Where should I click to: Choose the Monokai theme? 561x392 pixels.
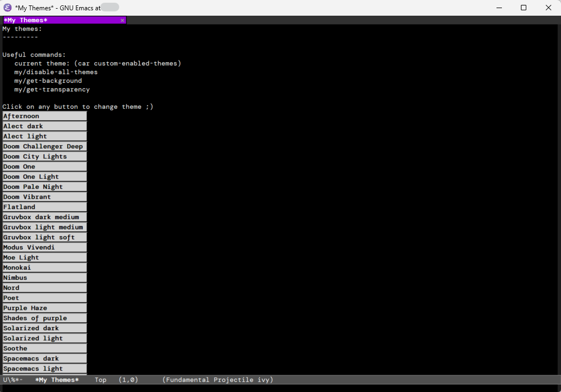pyautogui.click(x=44, y=267)
